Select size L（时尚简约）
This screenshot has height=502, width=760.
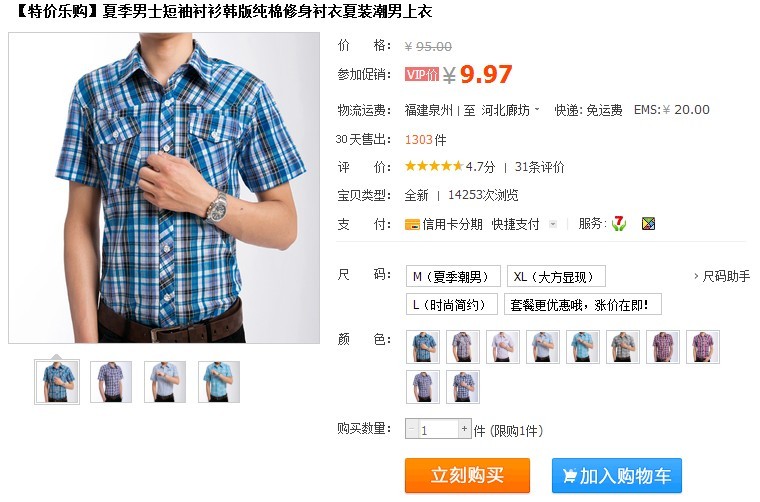(x=452, y=305)
